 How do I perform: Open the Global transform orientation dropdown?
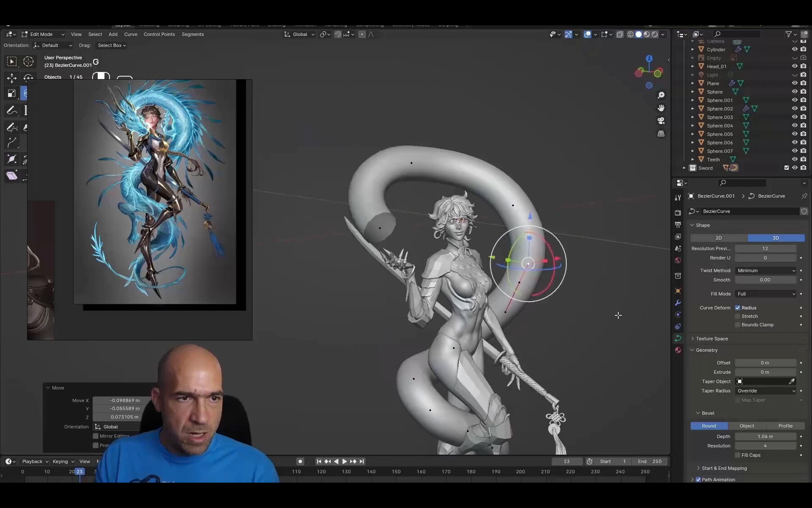[x=300, y=34]
